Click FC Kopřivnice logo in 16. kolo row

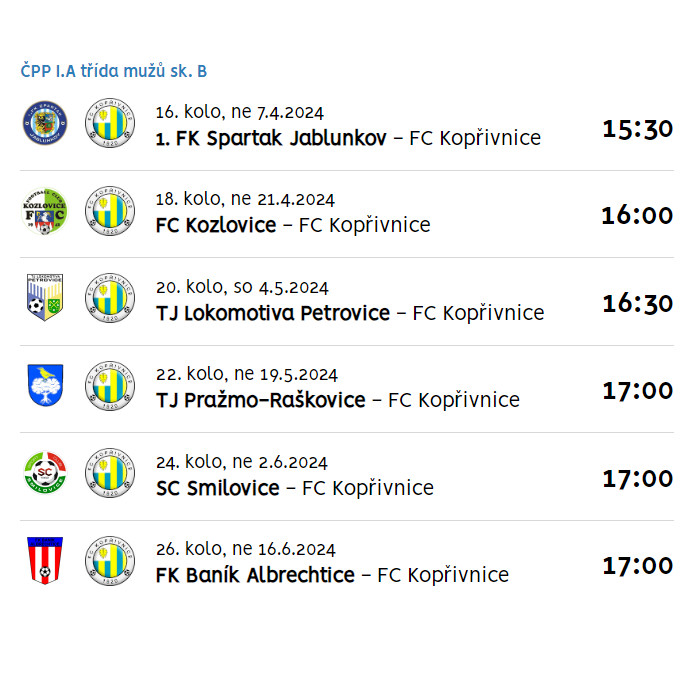[110, 123]
